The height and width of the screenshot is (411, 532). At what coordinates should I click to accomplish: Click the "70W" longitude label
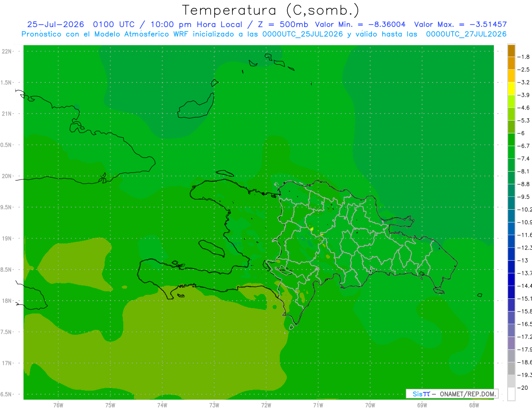pos(370,405)
